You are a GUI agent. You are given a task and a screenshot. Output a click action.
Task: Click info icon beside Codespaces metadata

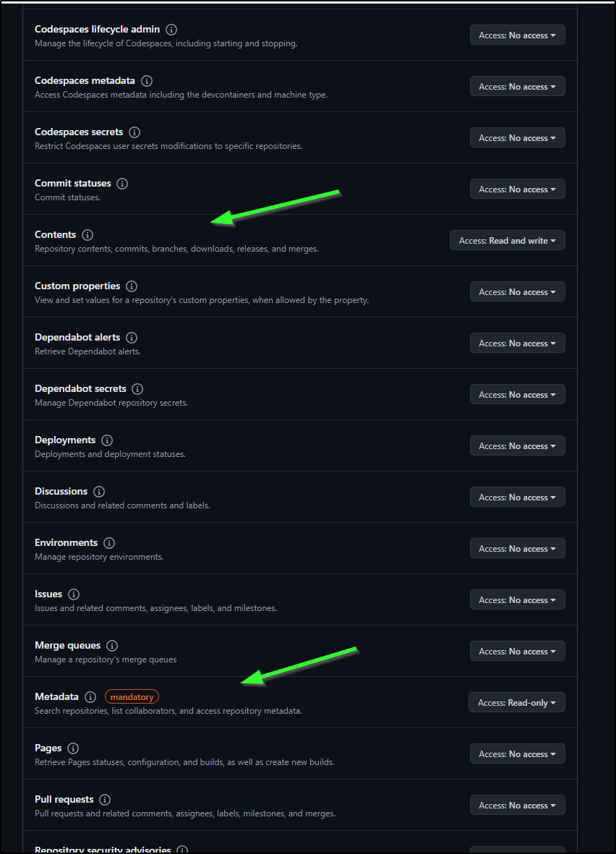(x=147, y=80)
